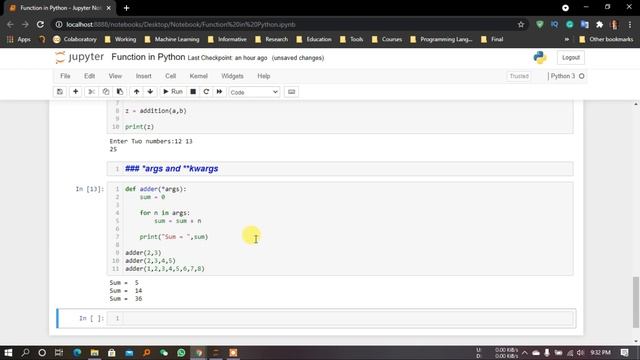
Task: Open the Insert menu
Action: (143, 76)
